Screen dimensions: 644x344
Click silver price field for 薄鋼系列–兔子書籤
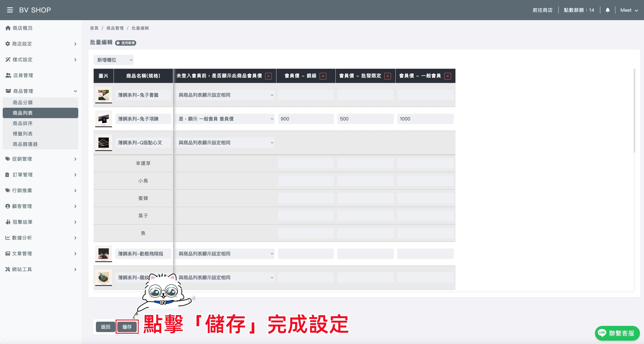(306, 95)
